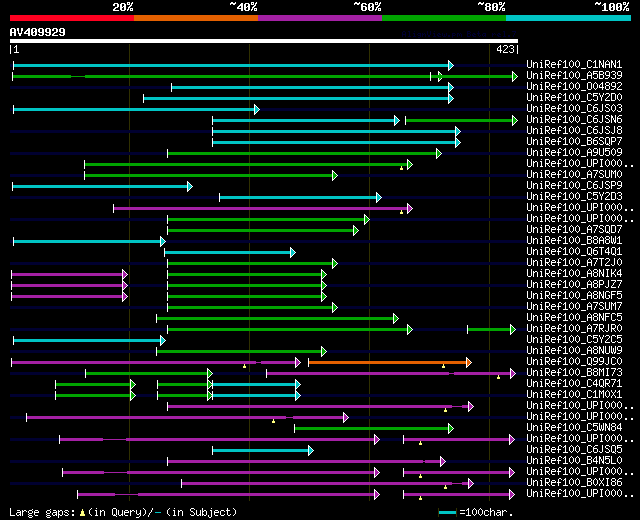
Task: Click the purple alignment segment in the A8NIK4 row
Action: (69, 274)
